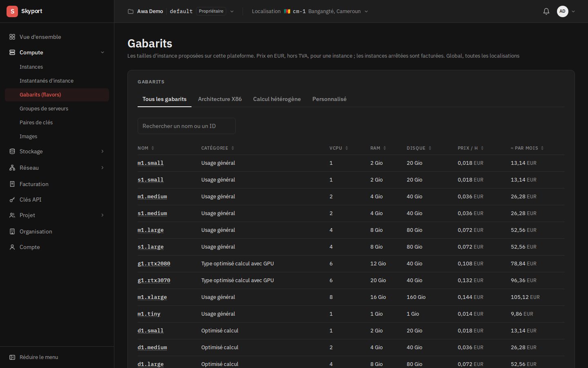Expand the Projet menu section
Screen dimensions: 588x368
pyautogui.click(x=102, y=215)
